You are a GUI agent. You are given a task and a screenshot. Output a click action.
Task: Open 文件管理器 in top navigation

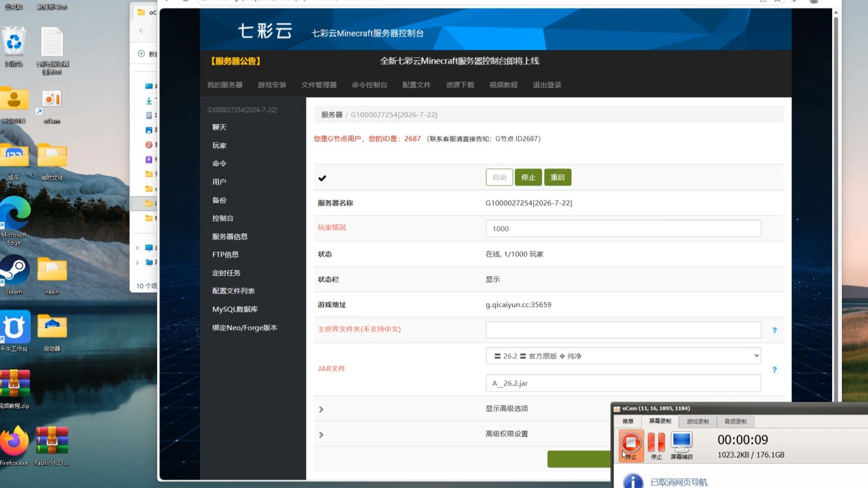(319, 85)
